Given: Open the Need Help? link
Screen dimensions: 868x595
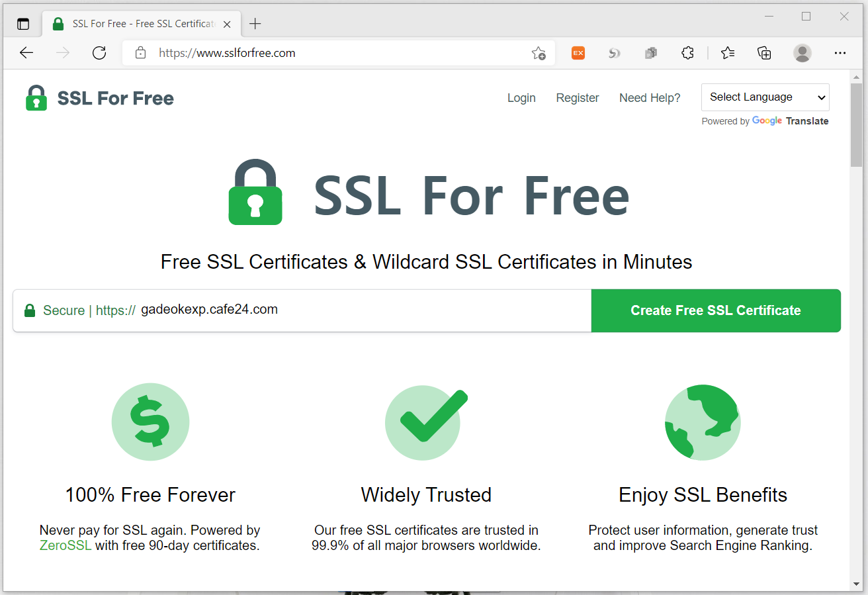Looking at the screenshot, I should (x=650, y=98).
